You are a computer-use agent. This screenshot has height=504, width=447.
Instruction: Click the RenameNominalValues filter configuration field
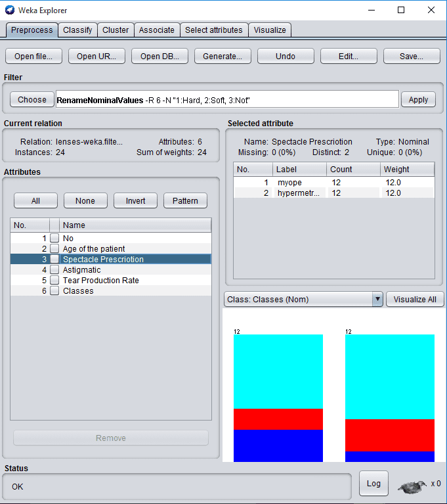point(227,100)
